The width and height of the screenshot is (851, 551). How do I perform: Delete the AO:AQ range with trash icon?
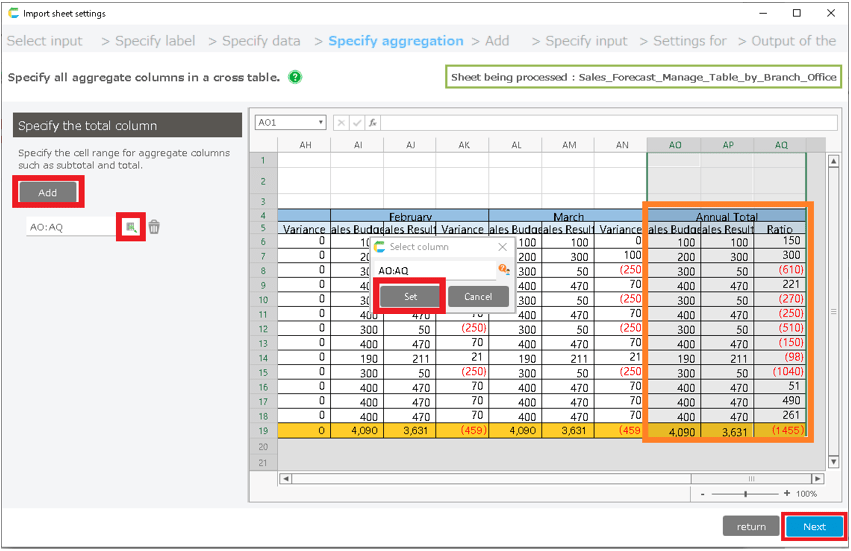point(154,227)
